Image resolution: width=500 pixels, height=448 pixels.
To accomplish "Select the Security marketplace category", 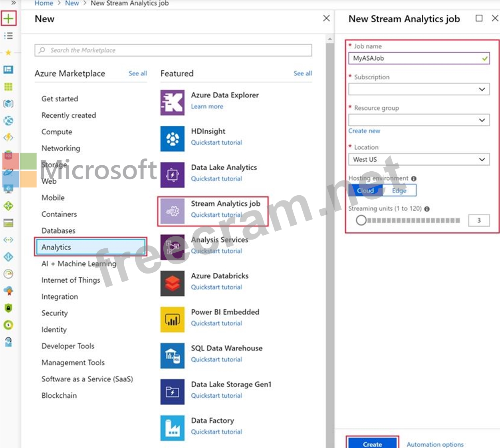I will 55,313.
